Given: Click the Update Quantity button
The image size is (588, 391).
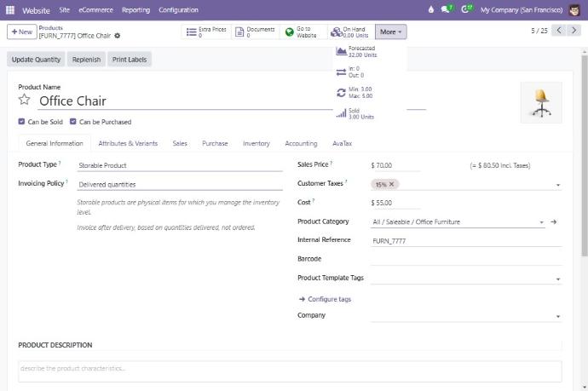Looking at the screenshot, I should (x=36, y=60).
